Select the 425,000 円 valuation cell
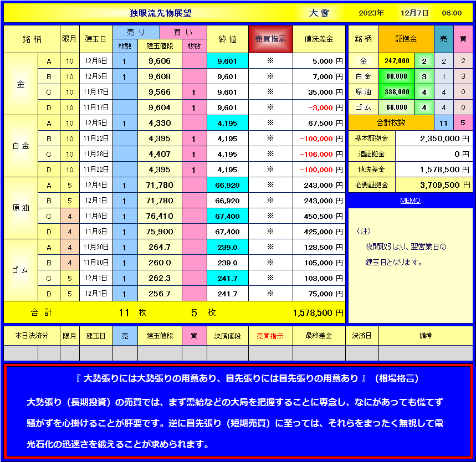The width and height of the screenshot is (476, 462). click(x=319, y=232)
